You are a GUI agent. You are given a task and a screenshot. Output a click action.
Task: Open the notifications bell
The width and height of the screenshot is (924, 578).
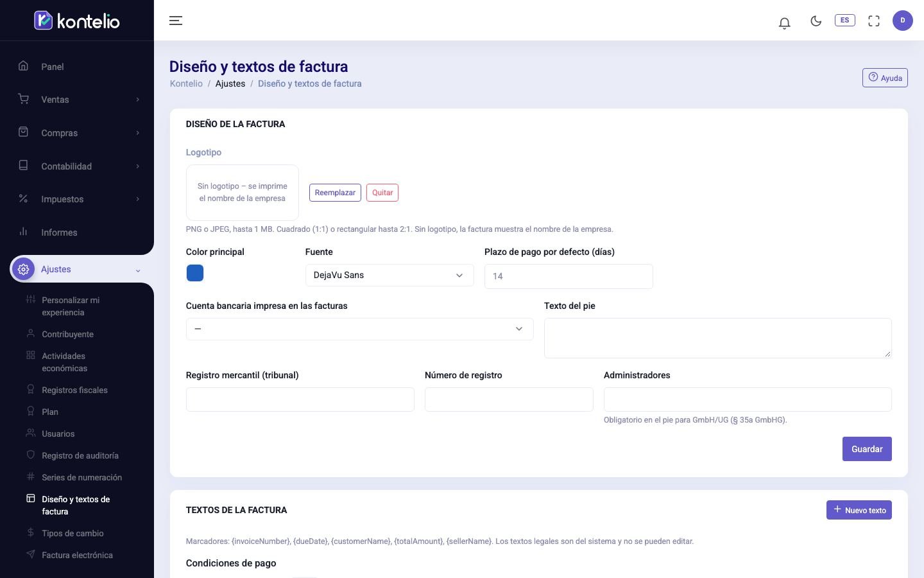pos(784,22)
